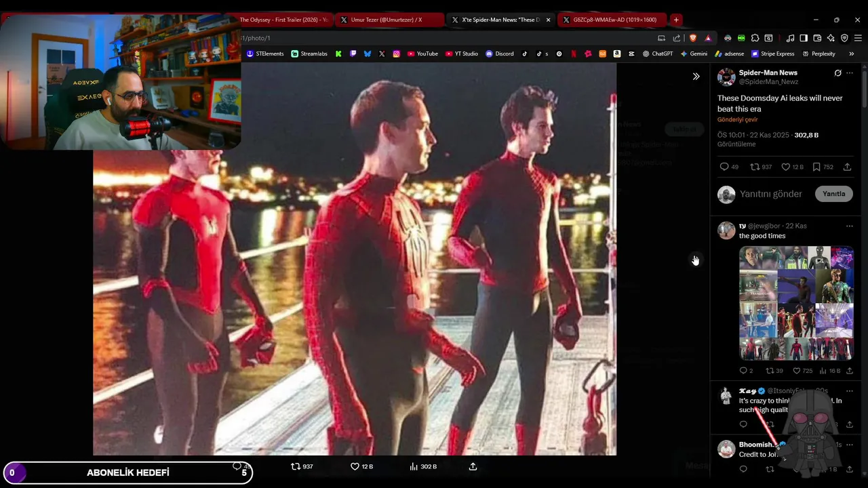Open a new browser tab

(676, 20)
